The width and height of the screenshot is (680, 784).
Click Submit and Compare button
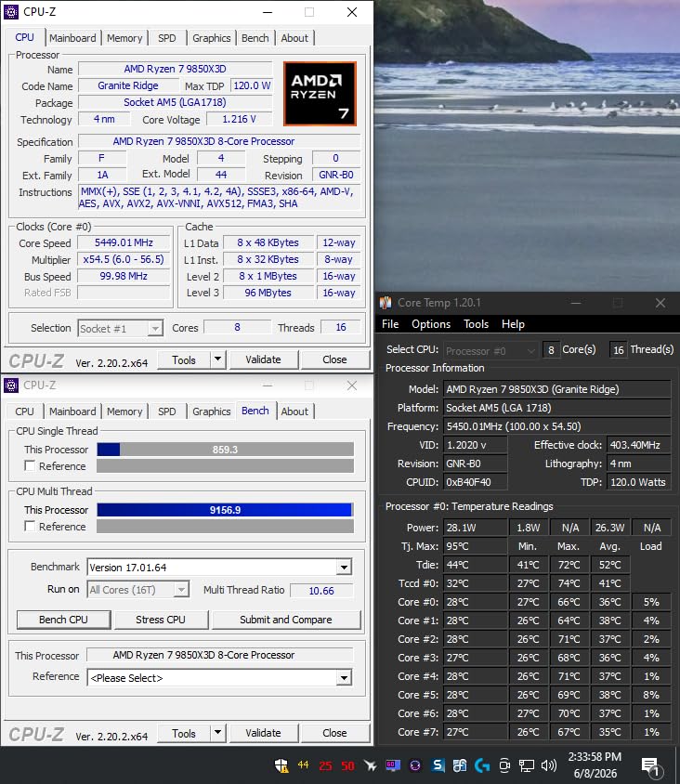286,620
